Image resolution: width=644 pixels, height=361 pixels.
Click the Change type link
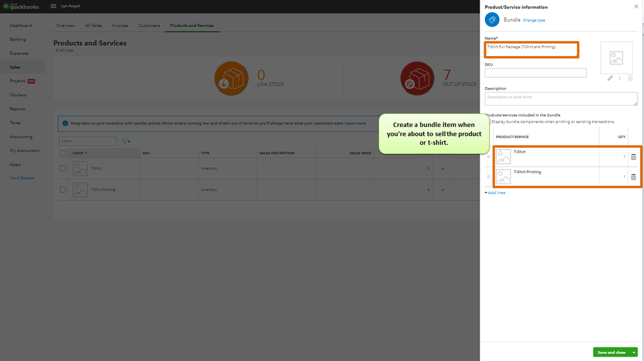click(x=534, y=20)
